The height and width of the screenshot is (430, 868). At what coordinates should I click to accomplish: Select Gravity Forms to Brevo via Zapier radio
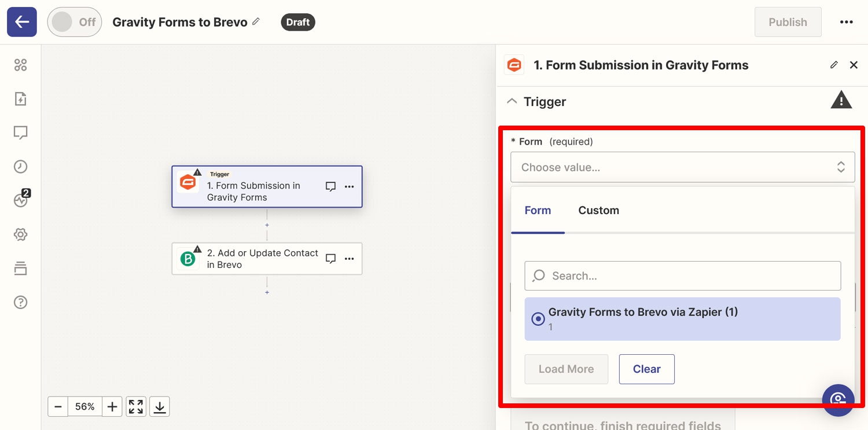[x=538, y=319]
